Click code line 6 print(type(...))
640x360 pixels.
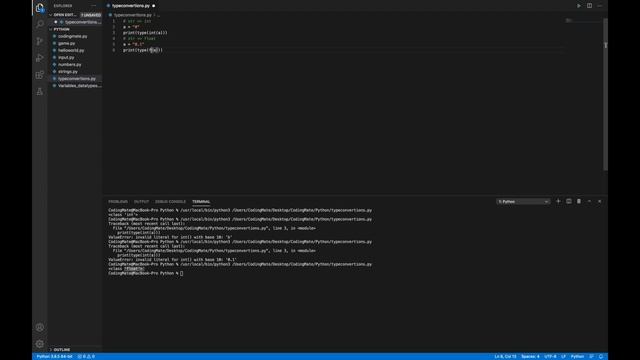(142, 50)
